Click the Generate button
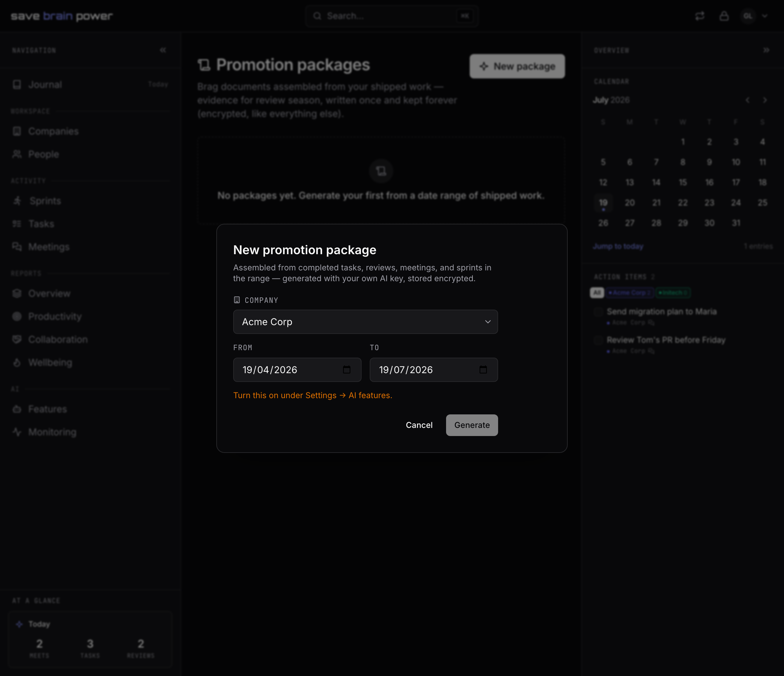784x676 pixels. (472, 425)
